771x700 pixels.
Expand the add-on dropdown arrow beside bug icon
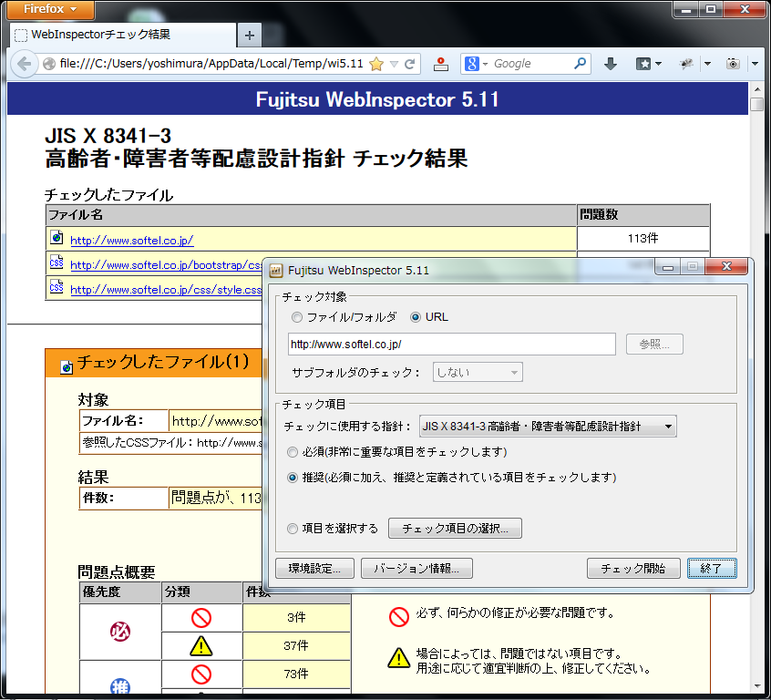707,64
